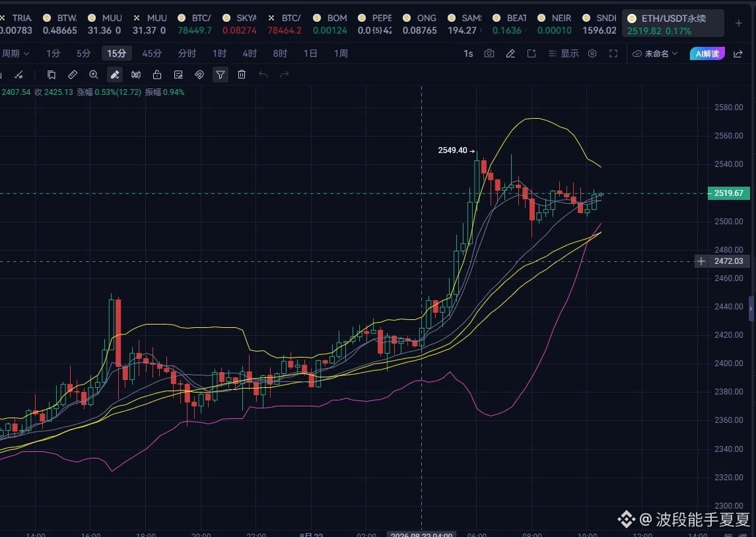Switch to 分时 timeframe
The image size is (756, 537).
(x=187, y=53)
